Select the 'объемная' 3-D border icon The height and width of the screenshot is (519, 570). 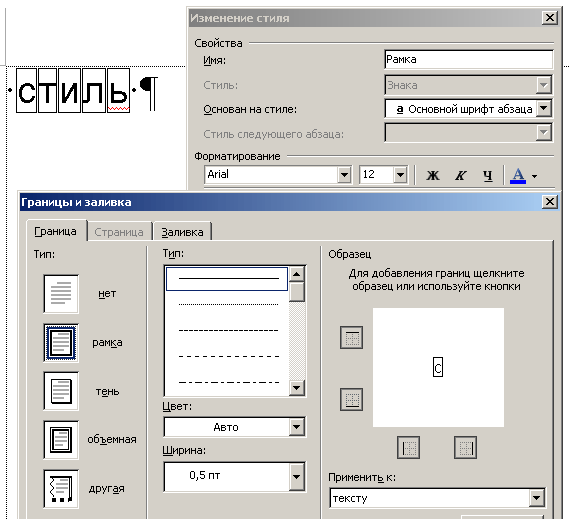click(61, 440)
